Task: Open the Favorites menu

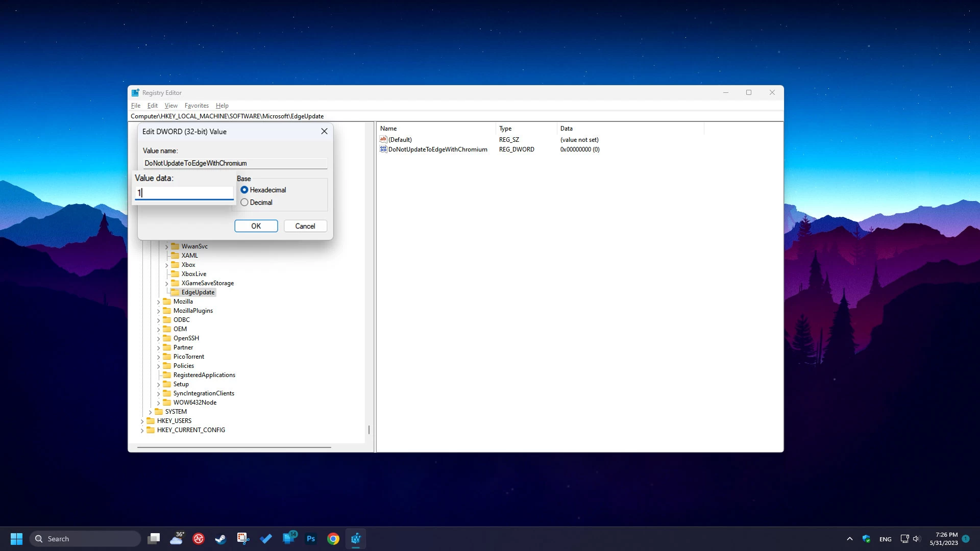Action: [x=197, y=106]
